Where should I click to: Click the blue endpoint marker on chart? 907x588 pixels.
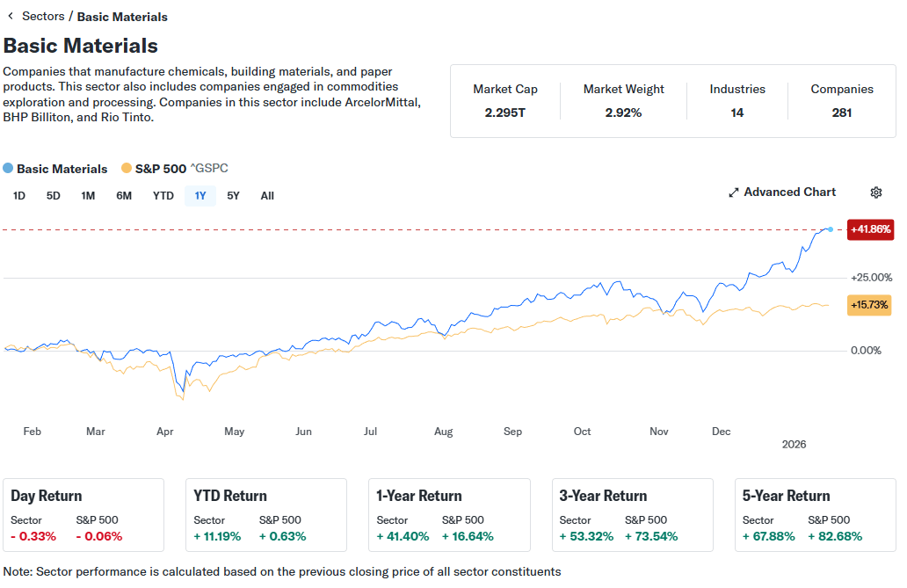coord(831,229)
